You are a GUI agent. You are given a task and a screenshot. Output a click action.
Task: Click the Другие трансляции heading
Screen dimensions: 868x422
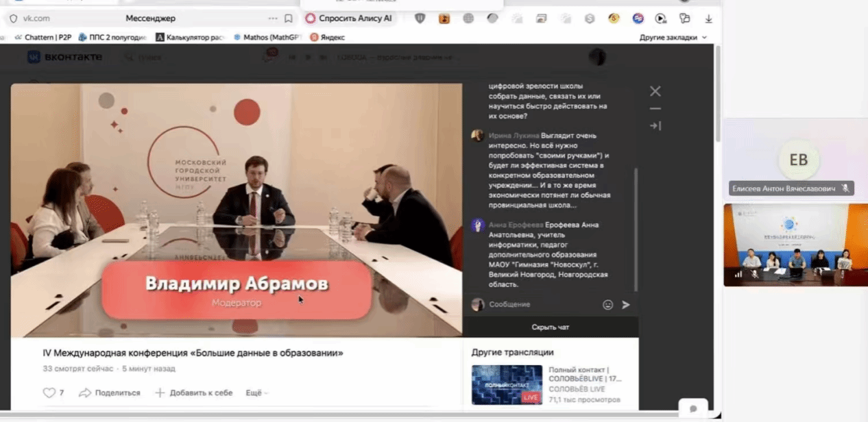[512, 353]
